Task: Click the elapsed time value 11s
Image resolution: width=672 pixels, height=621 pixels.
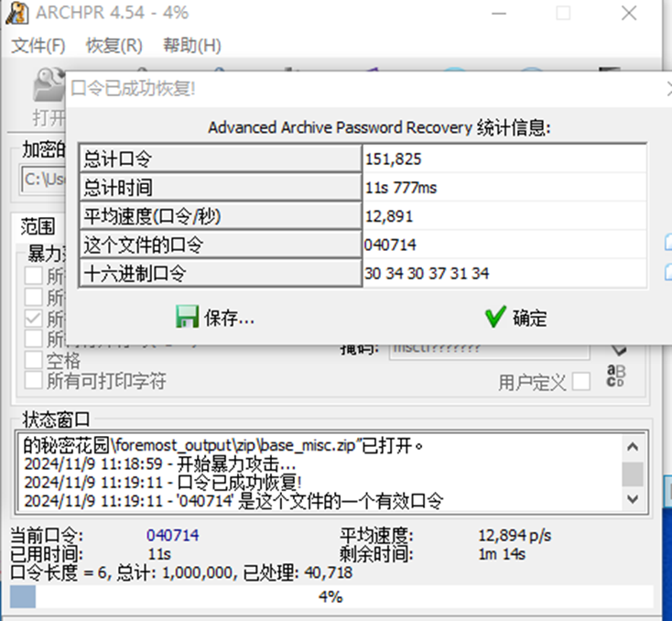Action: [159, 554]
